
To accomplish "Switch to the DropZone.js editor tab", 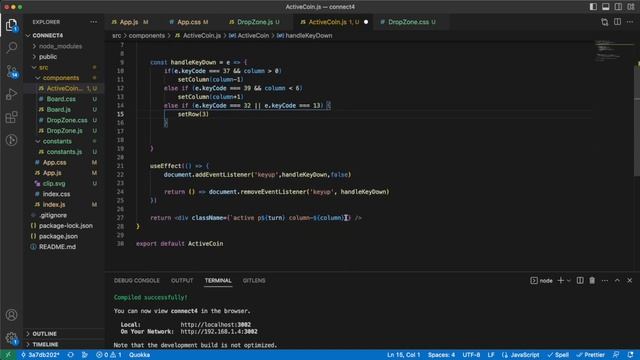I will pyautogui.click(x=255, y=22).
